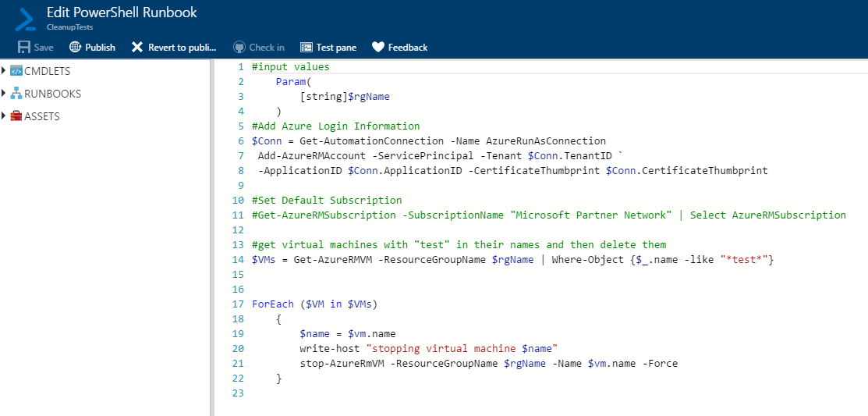Place cursor on "#input values" comment
This screenshot has height=416, width=868.
[x=291, y=67]
